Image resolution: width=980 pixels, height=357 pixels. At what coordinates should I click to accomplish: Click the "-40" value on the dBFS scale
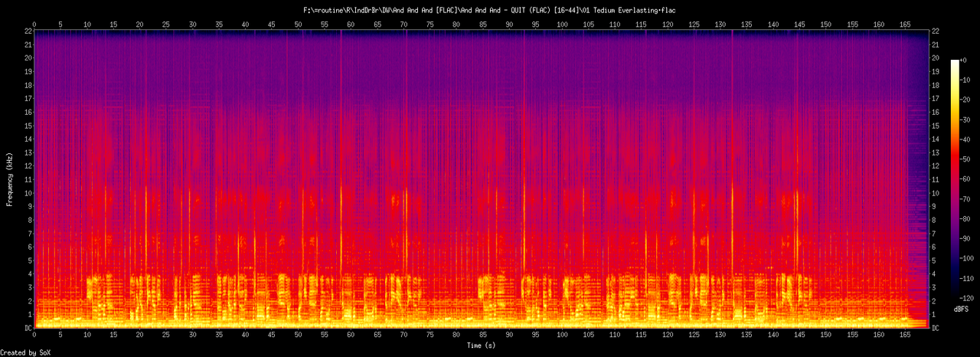967,139
